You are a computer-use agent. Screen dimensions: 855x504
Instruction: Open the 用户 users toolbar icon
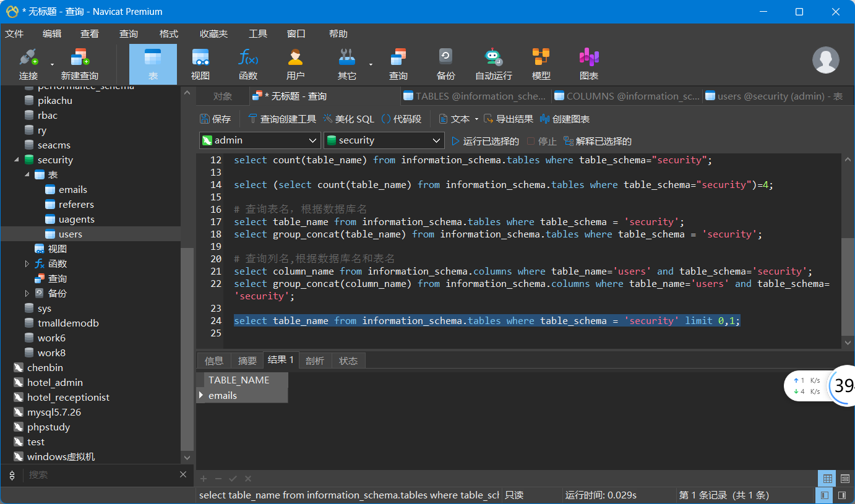296,64
